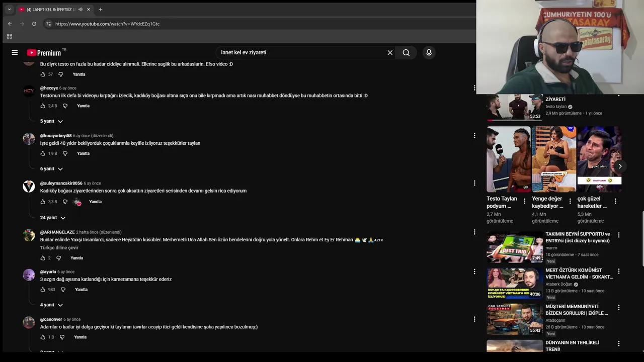Open options menu for @ARHANGELAZE comment

[x=474, y=232]
